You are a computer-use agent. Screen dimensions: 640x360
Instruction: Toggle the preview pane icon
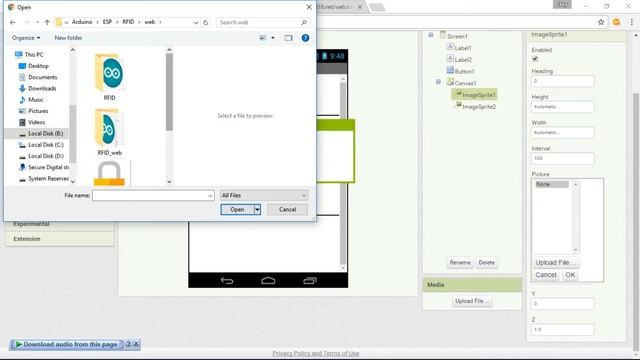tap(289, 38)
